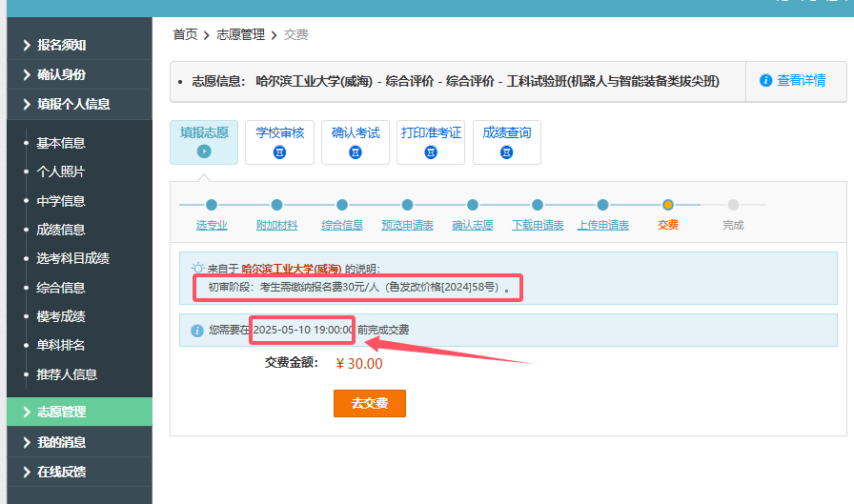
Task: Select 模考成绩 from the sidebar list
Action: pos(61,316)
